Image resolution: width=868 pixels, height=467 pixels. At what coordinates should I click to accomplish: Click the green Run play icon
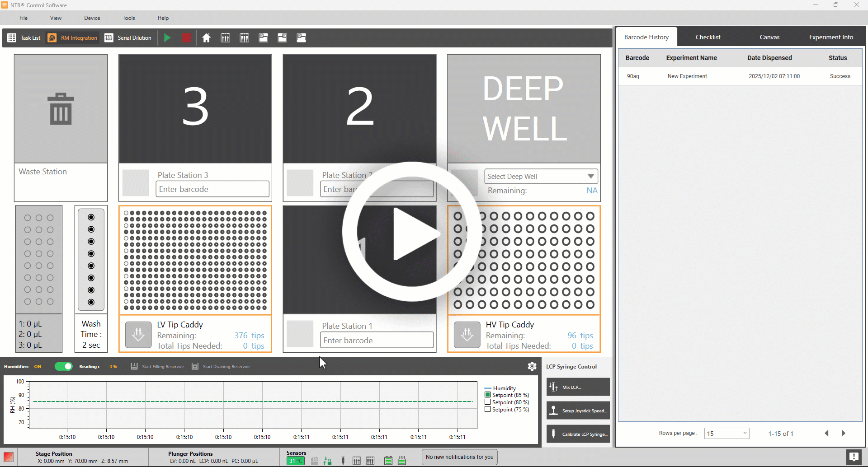tap(167, 38)
